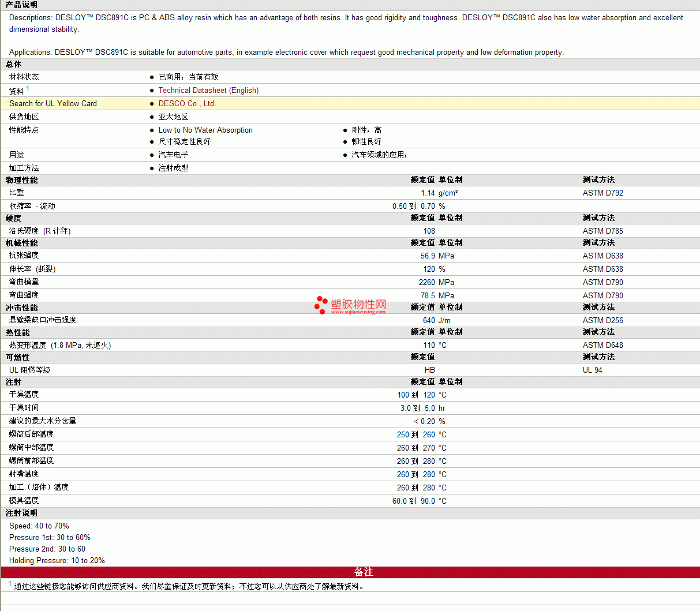Open the Technical Datasheet (English) link
Viewport: 700px width, 611px height.
click(x=208, y=90)
